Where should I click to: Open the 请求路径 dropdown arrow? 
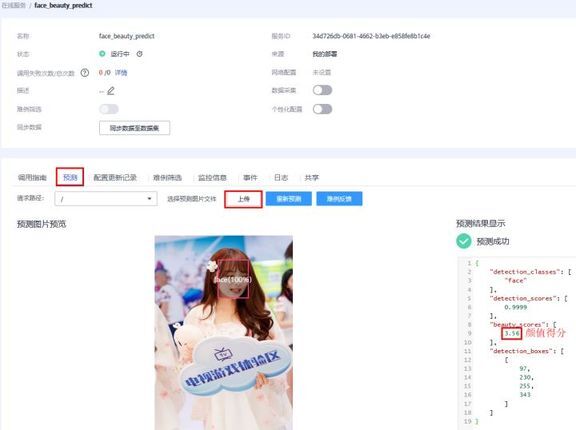coord(149,199)
